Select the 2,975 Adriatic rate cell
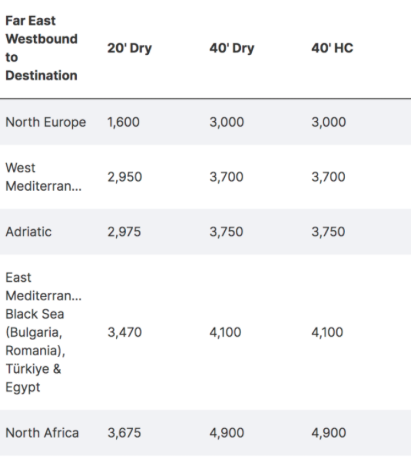The height and width of the screenshot is (463, 411). coord(124,232)
